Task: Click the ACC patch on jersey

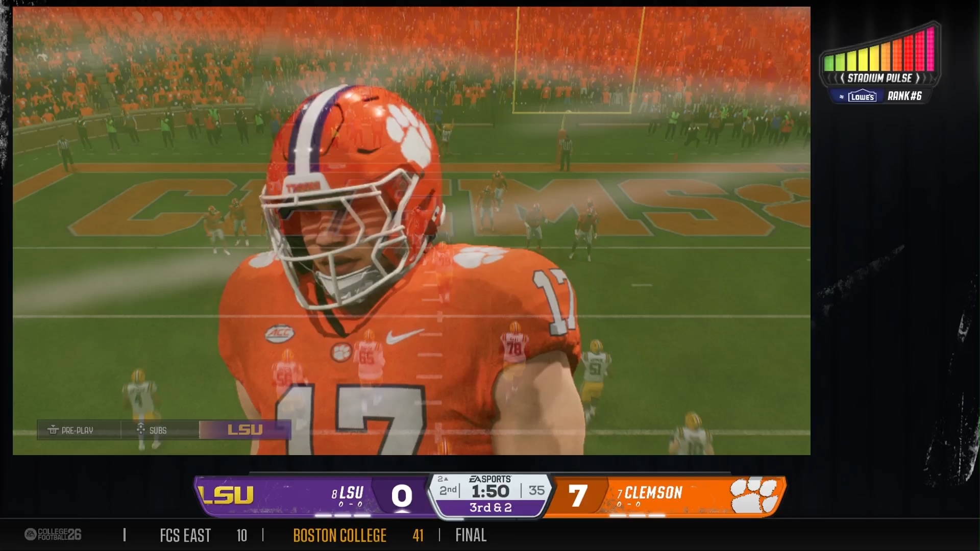Action: pos(280,333)
